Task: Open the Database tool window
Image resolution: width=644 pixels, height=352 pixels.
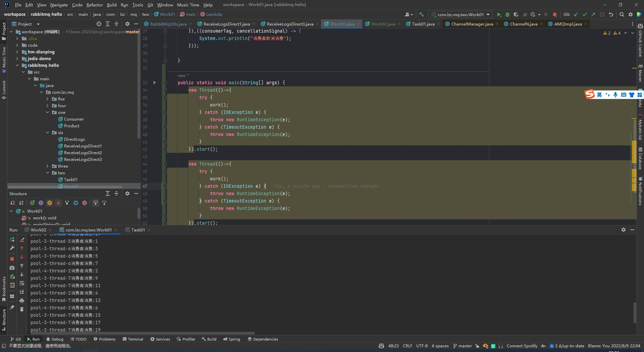Action: click(640, 159)
